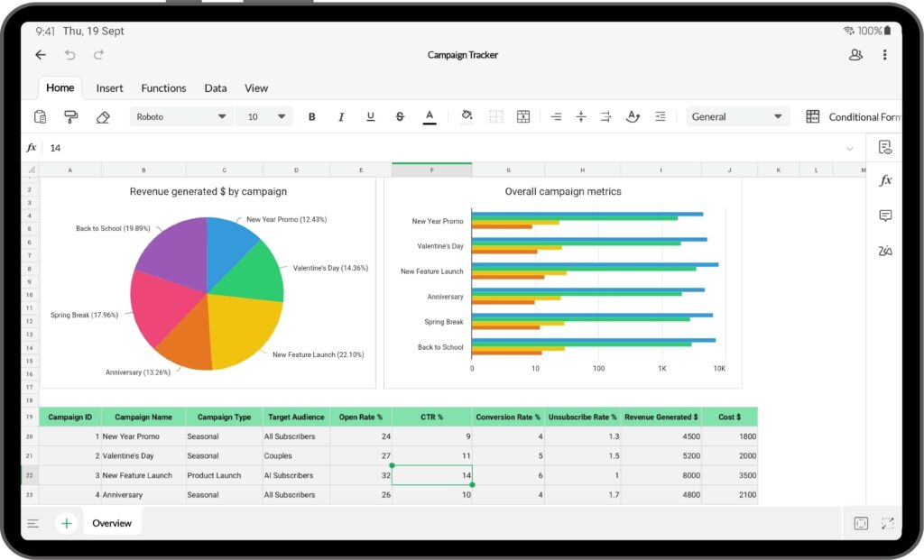Click the Conditional Format grid icon

click(813, 116)
